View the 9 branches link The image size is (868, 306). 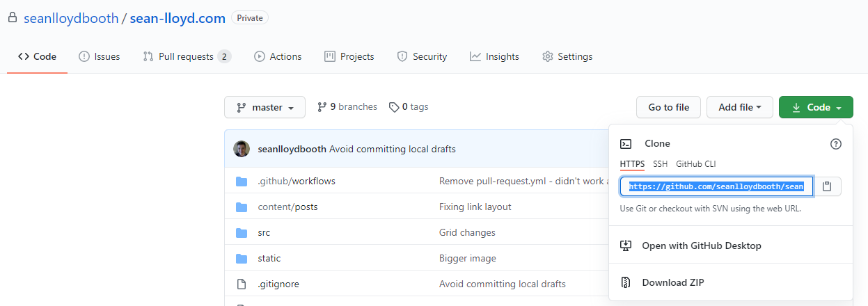pyautogui.click(x=347, y=106)
